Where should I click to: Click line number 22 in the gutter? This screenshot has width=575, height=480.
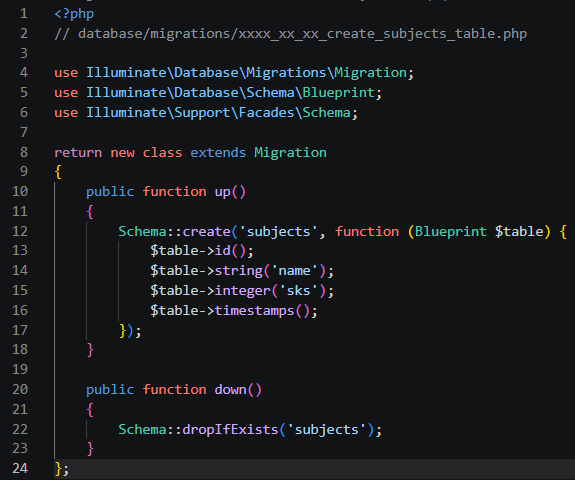20,429
